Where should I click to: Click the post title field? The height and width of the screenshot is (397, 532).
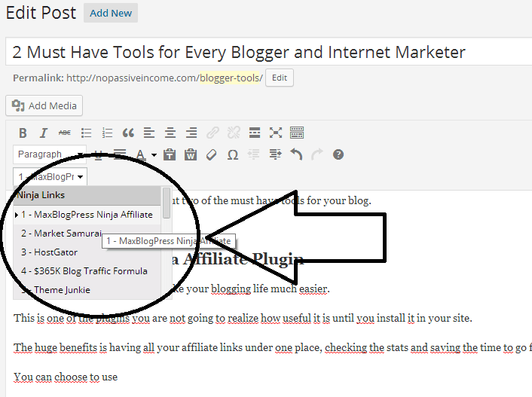269,52
